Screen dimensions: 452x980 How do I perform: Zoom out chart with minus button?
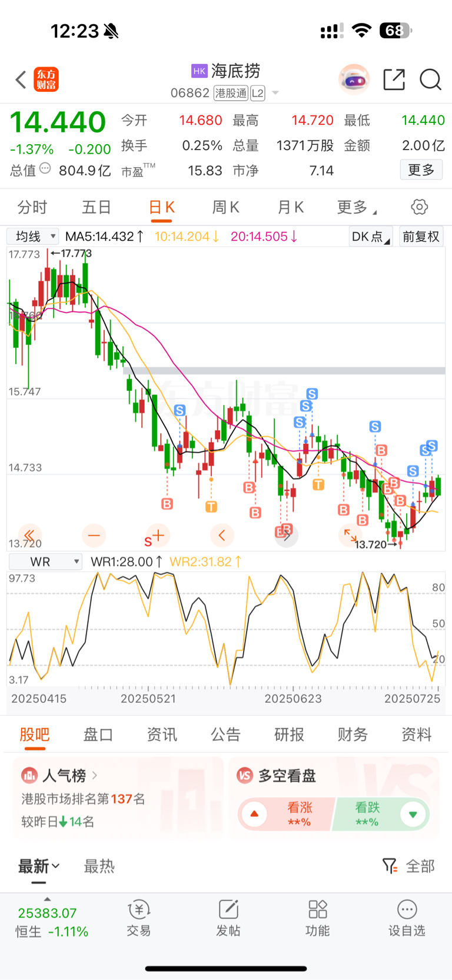pyautogui.click(x=94, y=535)
